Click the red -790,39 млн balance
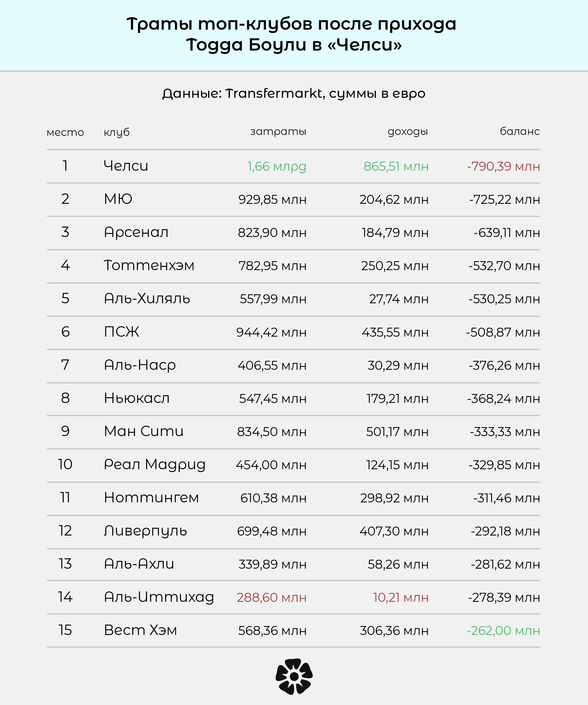This screenshot has width=588, height=705. point(503,166)
